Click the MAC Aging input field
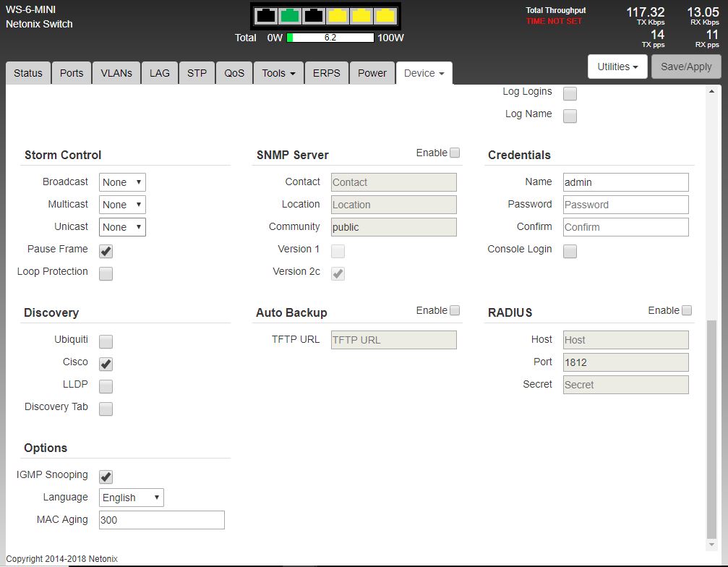728x567 pixels. 161,520
